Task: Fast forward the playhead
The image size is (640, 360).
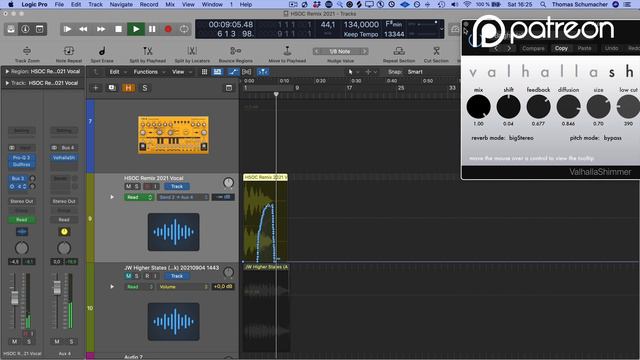Action: click(101, 29)
